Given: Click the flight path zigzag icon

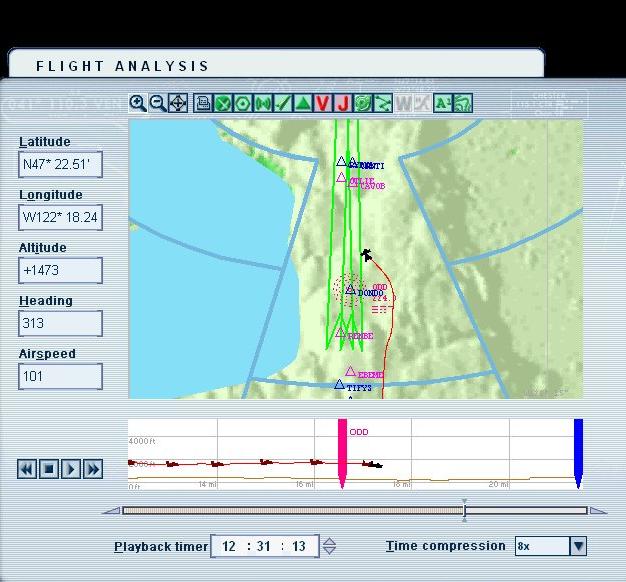Looking at the screenshot, I should coord(383,103).
